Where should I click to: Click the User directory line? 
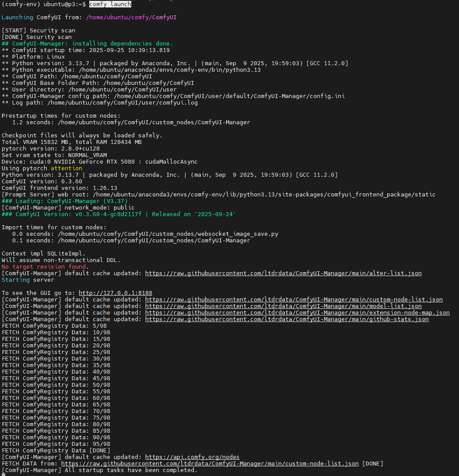point(89,90)
